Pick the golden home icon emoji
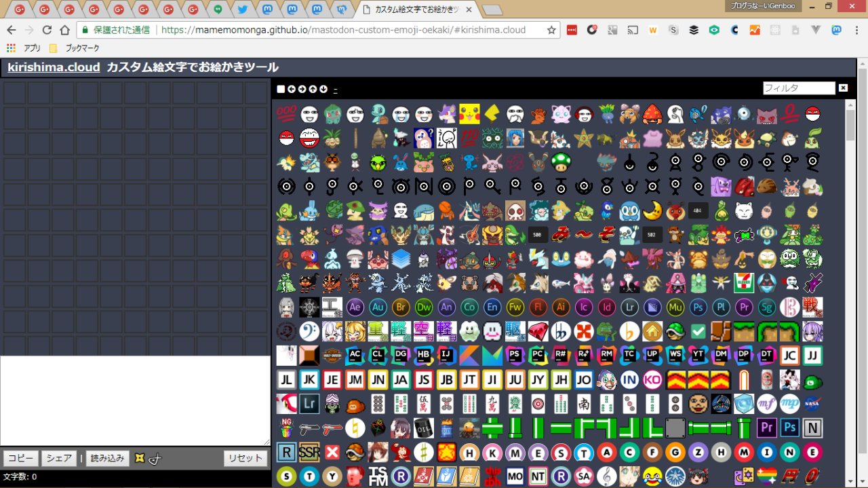Image resolution: width=868 pixels, height=488 pixels. [652, 331]
